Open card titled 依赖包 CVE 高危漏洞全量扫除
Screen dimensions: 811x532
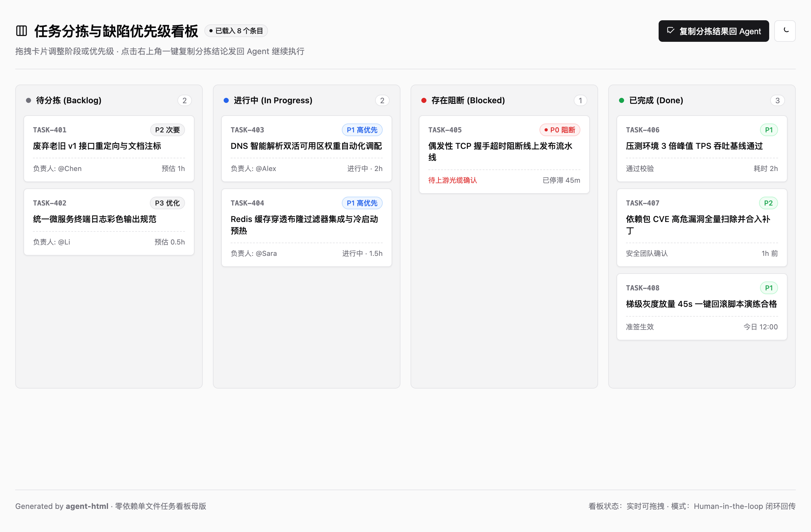point(702,227)
